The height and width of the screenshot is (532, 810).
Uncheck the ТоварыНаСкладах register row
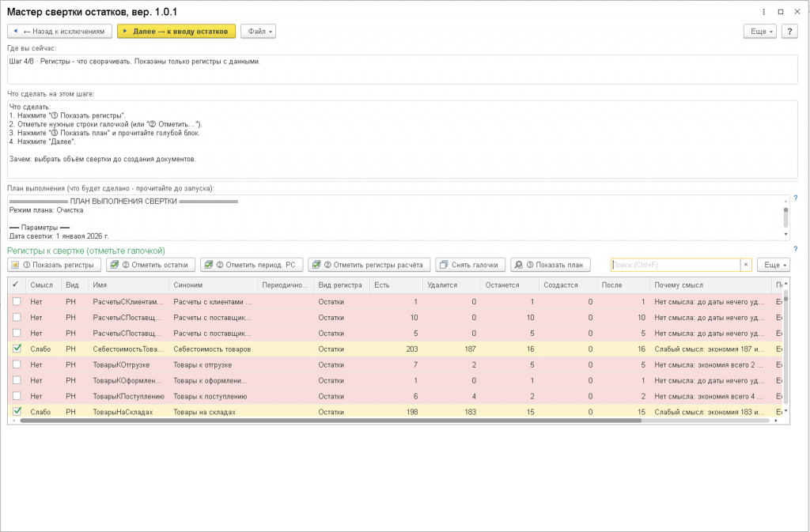(17, 411)
